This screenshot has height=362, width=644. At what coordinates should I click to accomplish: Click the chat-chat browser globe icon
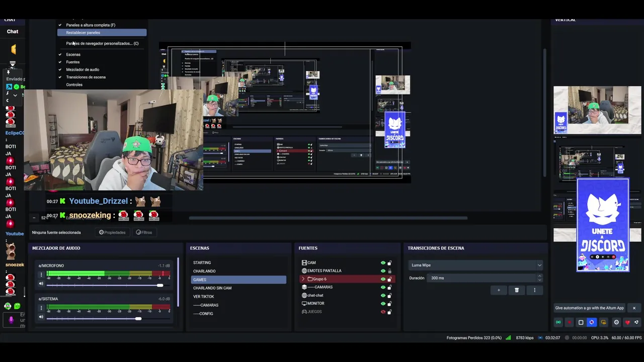coord(304,295)
